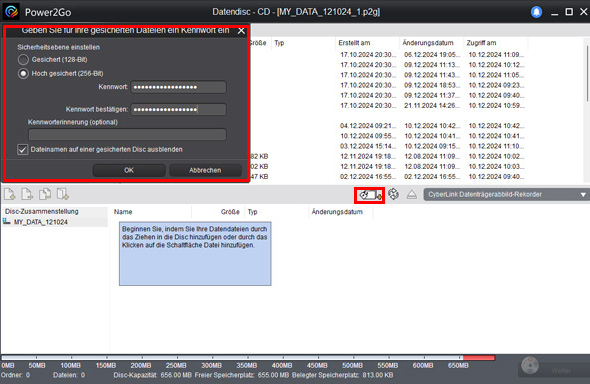The image size is (590, 384).
Task: Click the second document icon in toolbar
Action: [x=27, y=194]
